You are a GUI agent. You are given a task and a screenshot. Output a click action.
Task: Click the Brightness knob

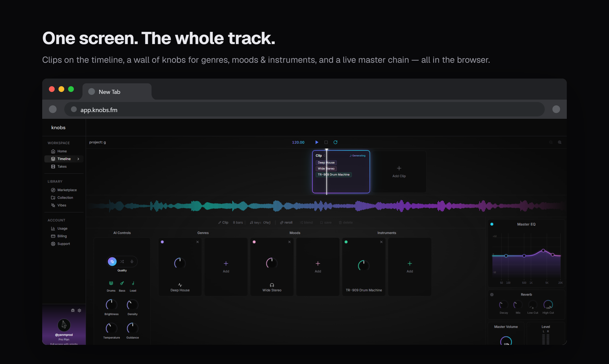(111, 305)
